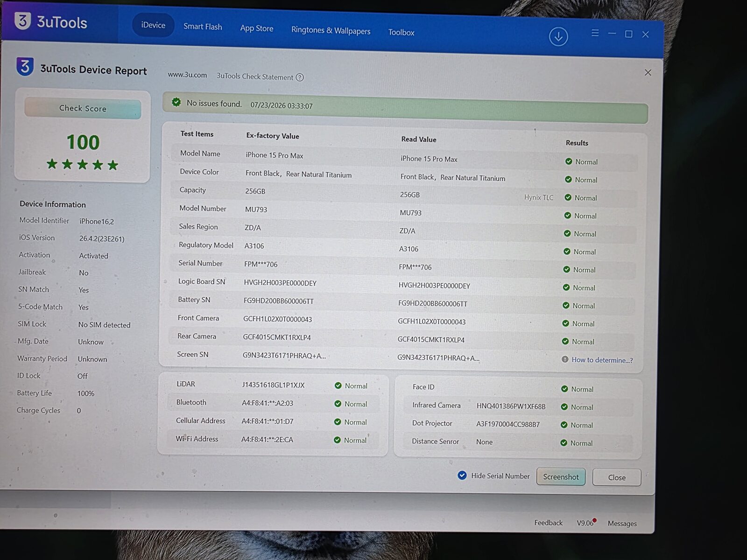
Task: Click Model Number row's Normal check icon
Action: pos(568,216)
